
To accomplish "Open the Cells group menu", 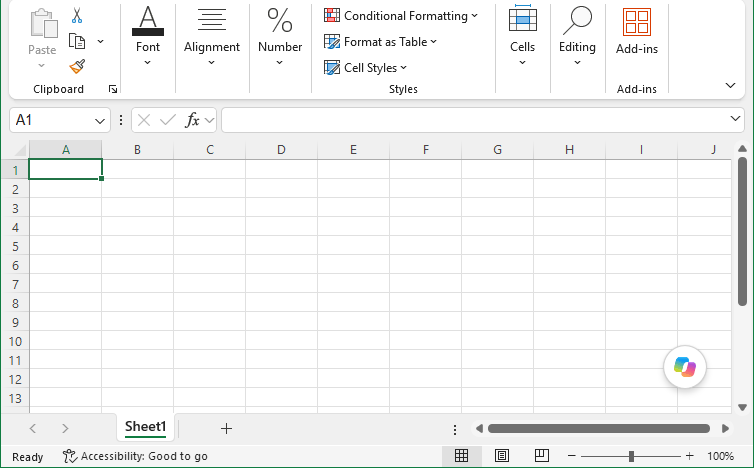I will point(523,36).
